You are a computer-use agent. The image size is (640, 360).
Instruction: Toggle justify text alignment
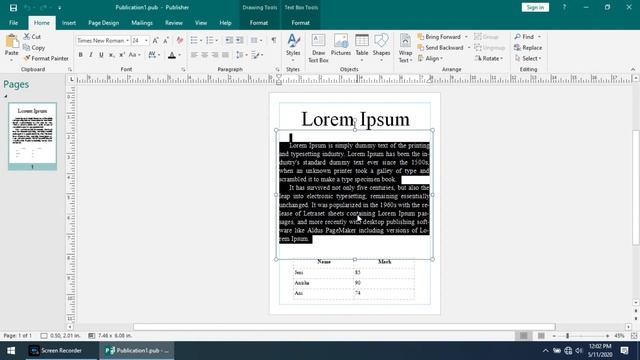coord(225,55)
